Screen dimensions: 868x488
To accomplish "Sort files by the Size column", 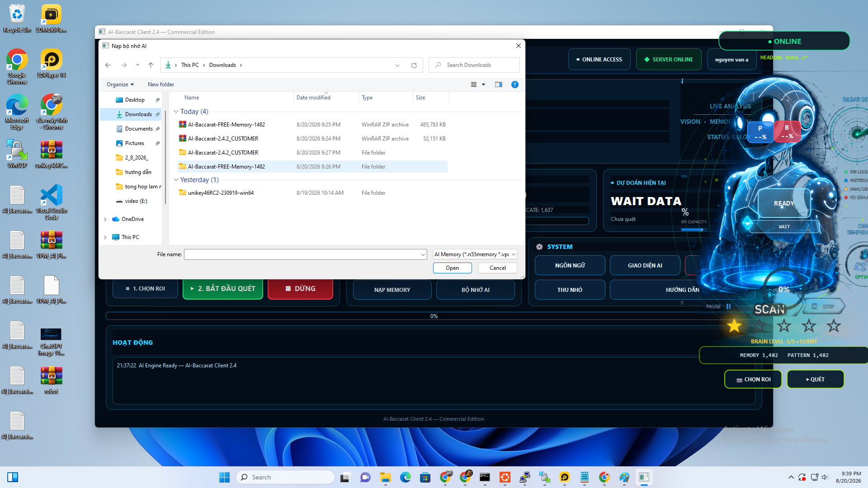I will pyautogui.click(x=431, y=98).
